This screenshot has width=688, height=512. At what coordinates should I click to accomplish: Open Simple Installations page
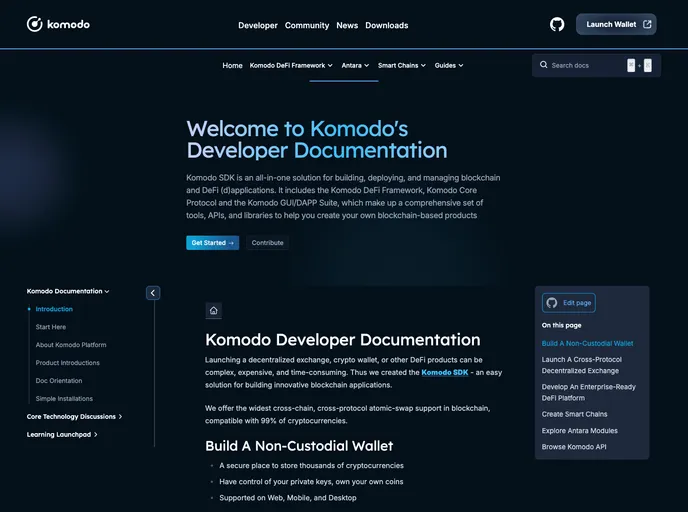[x=64, y=399]
